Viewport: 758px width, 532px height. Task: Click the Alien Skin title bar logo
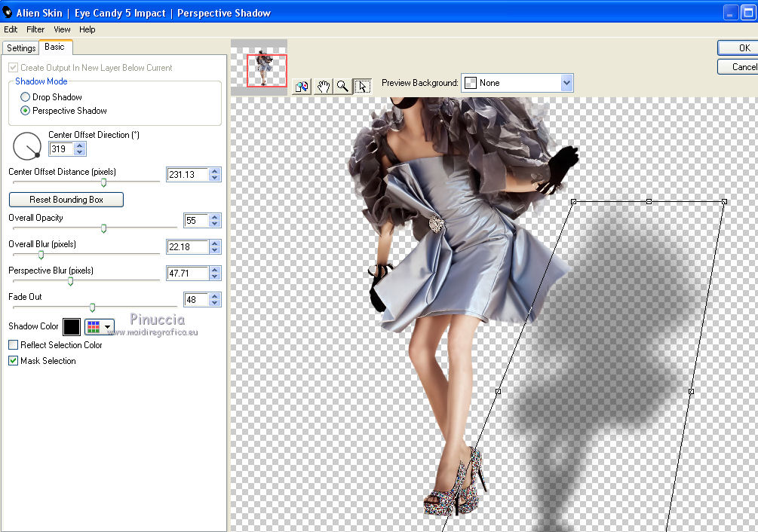(x=8, y=12)
